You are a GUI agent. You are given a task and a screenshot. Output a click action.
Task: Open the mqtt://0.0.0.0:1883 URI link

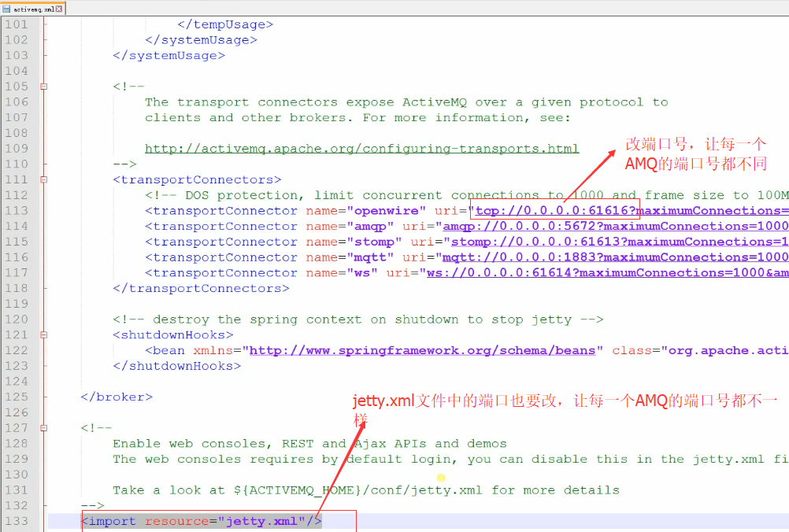(x=615, y=257)
